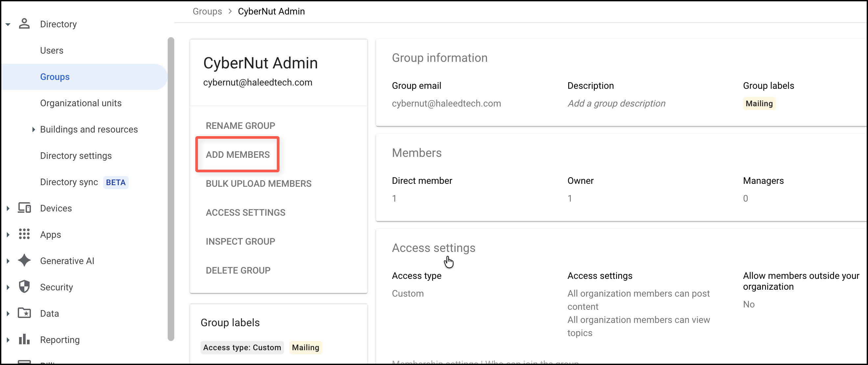Viewport: 868px width, 365px height.
Task: Click the sidebar vertical scrollbar
Action: pyautogui.click(x=171, y=189)
